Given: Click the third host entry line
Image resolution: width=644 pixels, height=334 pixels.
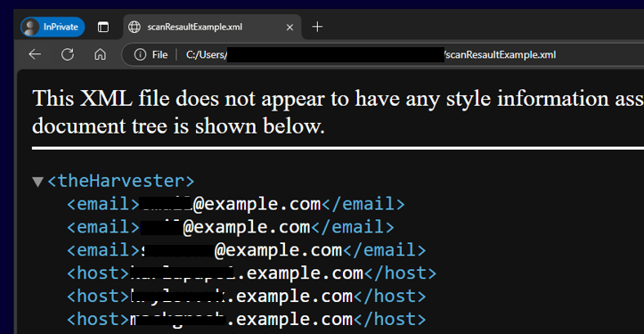Looking at the screenshot, I should coord(247,319).
